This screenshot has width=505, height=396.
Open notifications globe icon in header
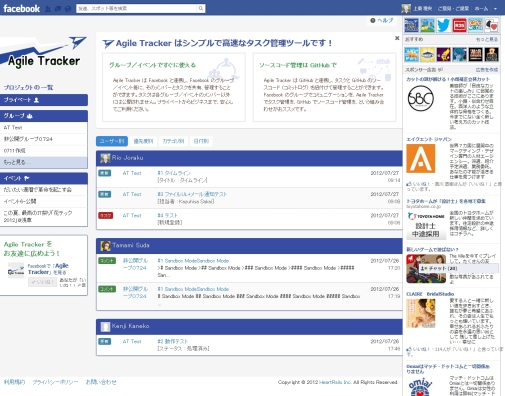tap(68, 9)
